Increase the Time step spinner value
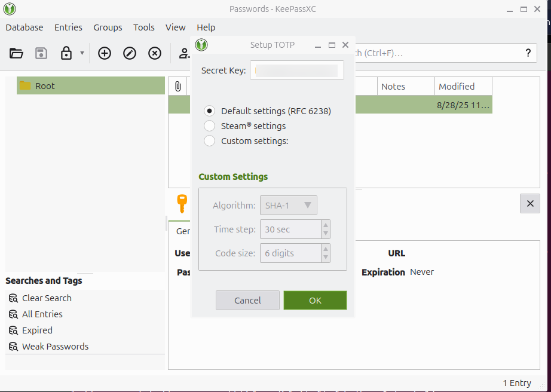551x392 pixels. coord(326,225)
